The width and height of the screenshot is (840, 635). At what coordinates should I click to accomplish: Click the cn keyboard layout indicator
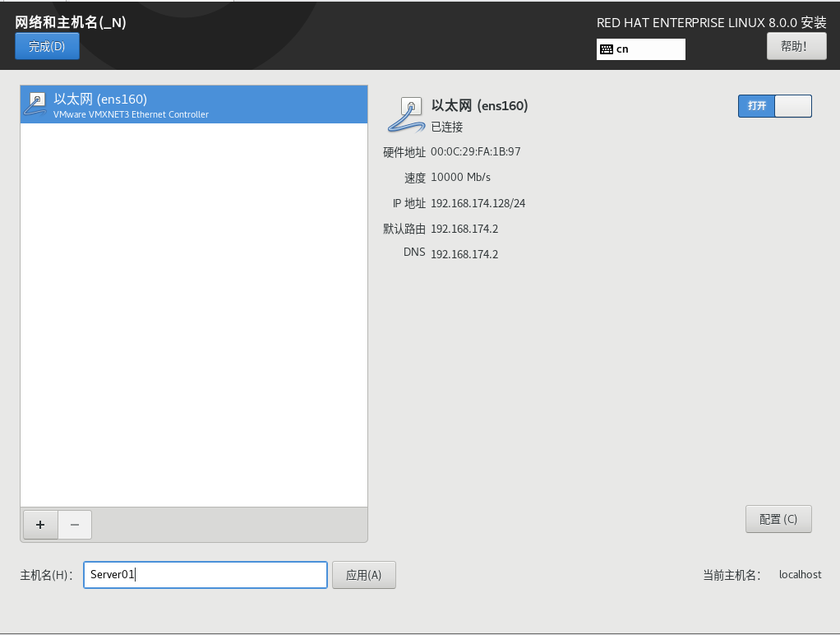coord(641,49)
